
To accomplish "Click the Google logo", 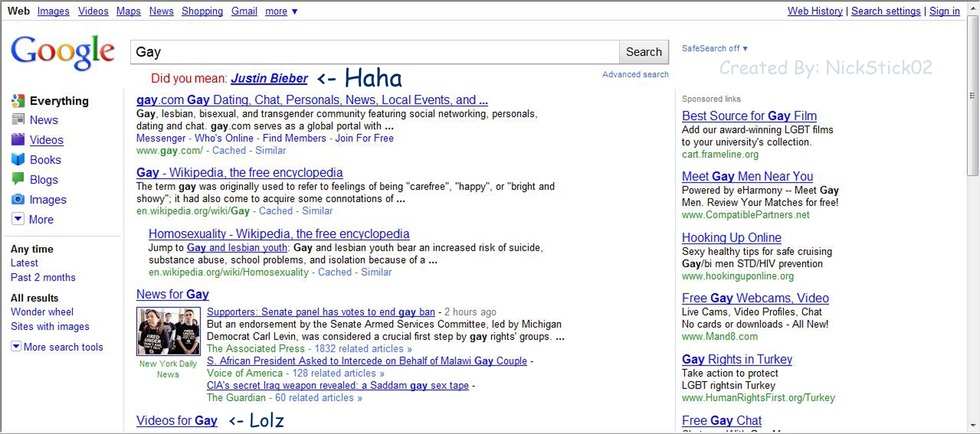I will pyautogui.click(x=63, y=52).
